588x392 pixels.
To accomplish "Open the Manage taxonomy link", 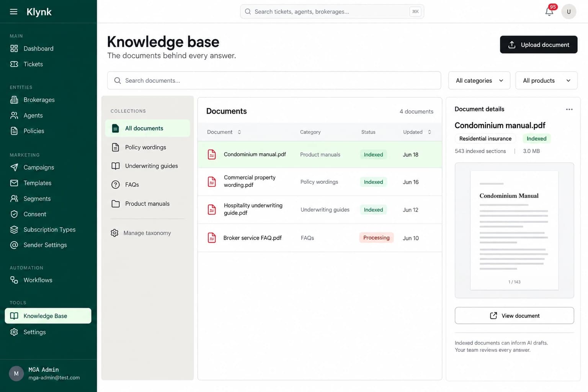I will click(140, 233).
